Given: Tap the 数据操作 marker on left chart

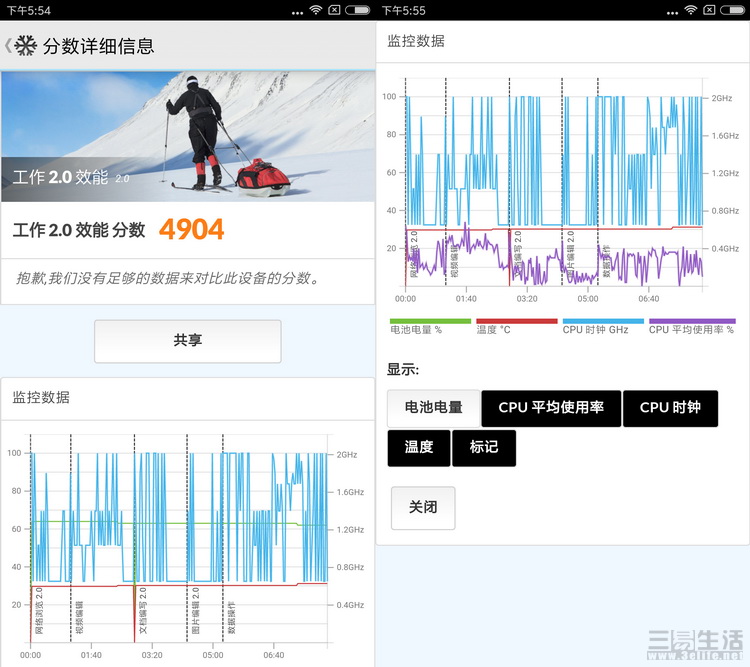Looking at the screenshot, I should [231, 618].
